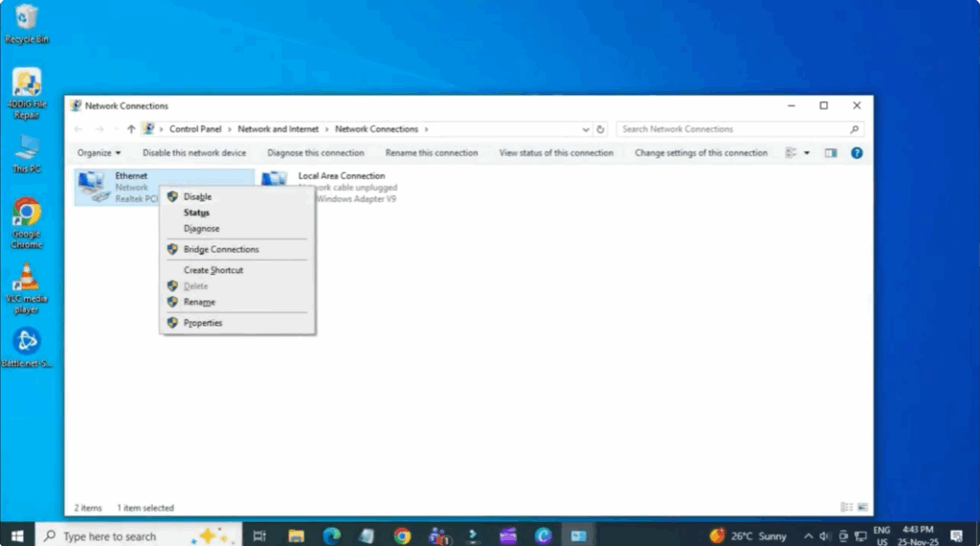The image size is (980, 546).
Task: Select the Ethernet adapter icon
Action: click(x=94, y=187)
